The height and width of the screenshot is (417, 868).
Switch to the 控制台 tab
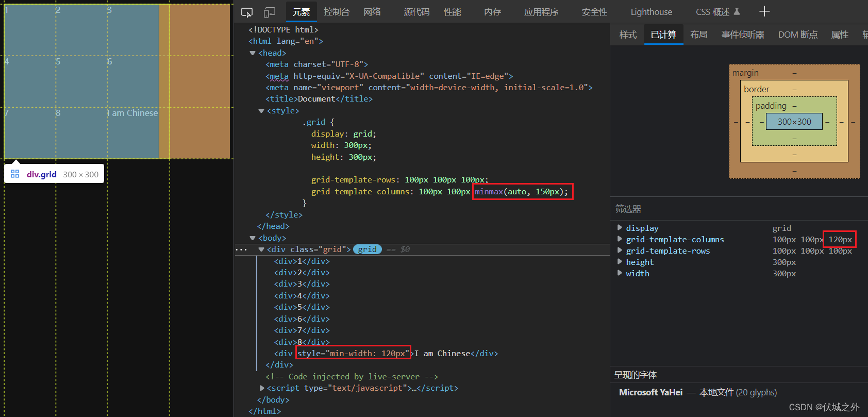(337, 12)
